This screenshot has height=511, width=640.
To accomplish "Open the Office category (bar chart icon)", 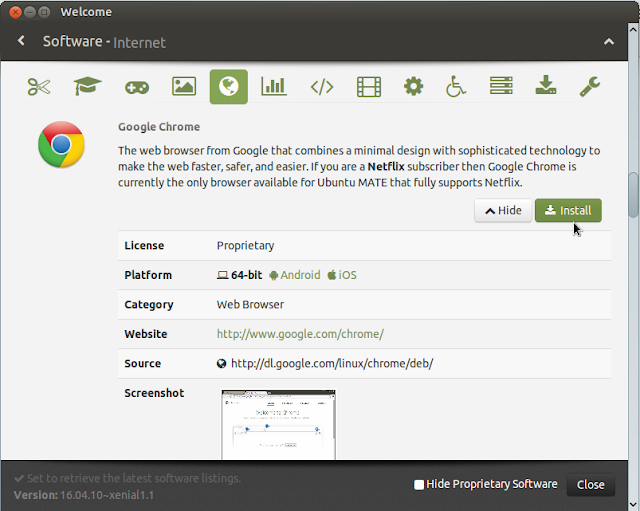I will 274,87.
